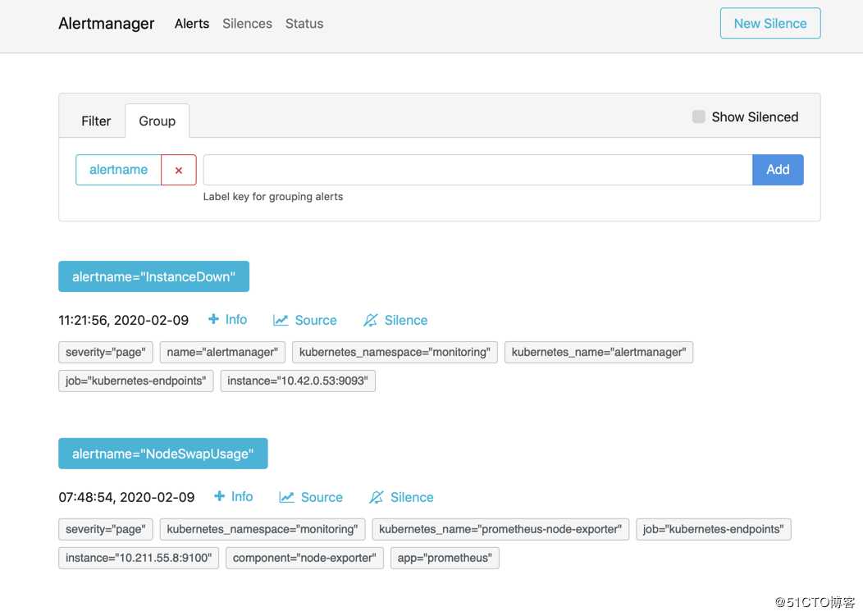
Task: Click job="kubernetes-endpoints" label under InstanceDown
Action: pyautogui.click(x=135, y=381)
